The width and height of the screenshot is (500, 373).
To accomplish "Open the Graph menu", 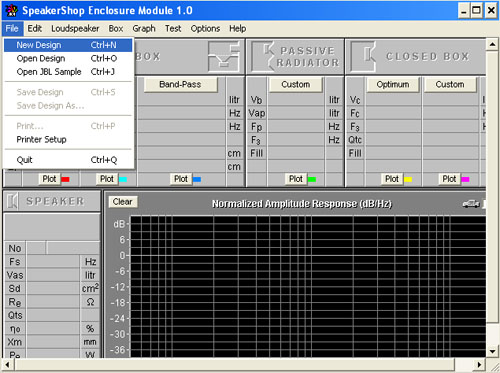I will tap(144, 29).
